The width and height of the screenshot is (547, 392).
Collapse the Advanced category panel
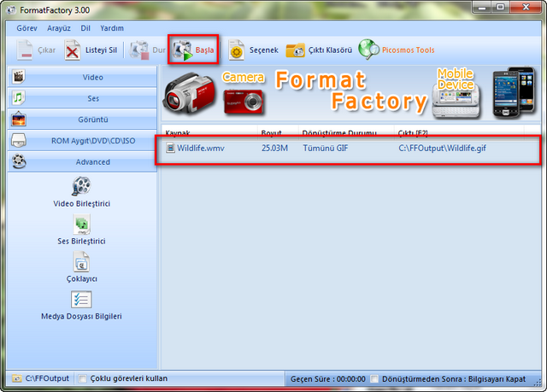point(82,162)
